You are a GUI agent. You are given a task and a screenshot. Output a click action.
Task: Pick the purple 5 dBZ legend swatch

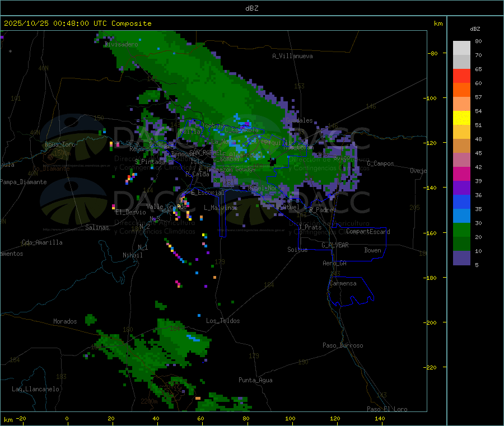[x=461, y=258]
